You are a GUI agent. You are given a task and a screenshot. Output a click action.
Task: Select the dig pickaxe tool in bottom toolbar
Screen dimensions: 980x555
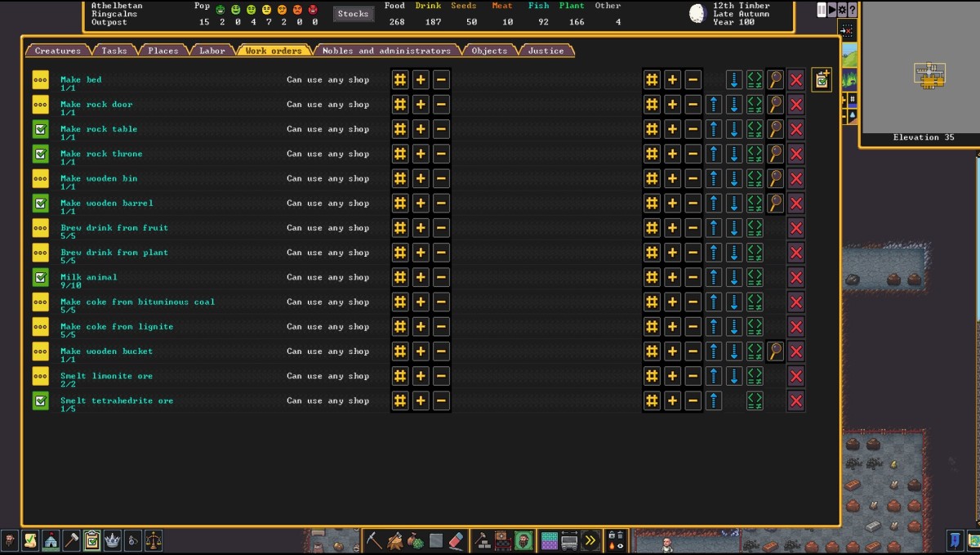coord(374,540)
